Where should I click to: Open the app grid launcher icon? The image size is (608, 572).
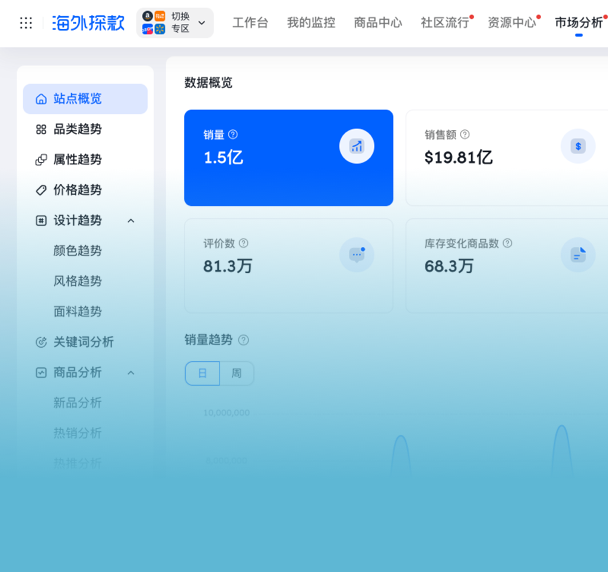26,23
